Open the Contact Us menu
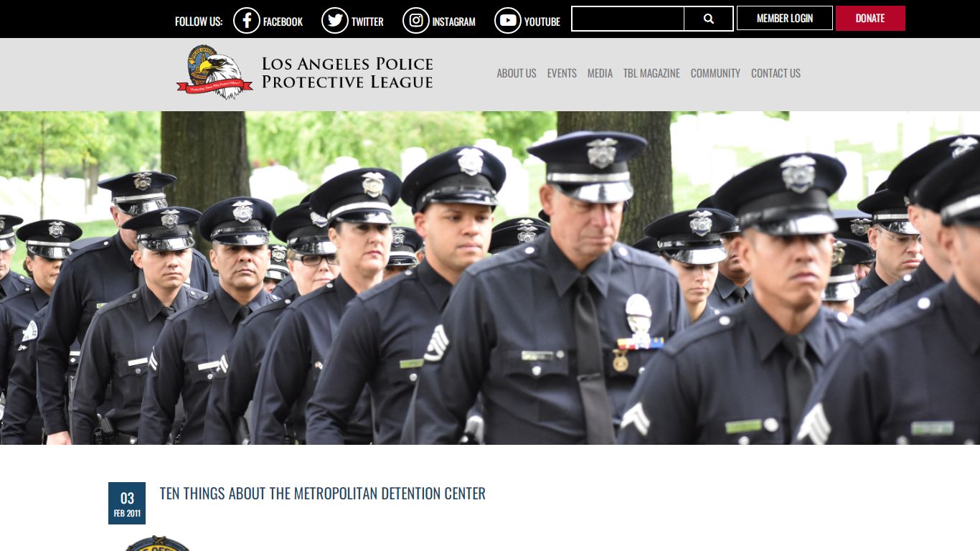The width and height of the screenshot is (980, 551). pyautogui.click(x=776, y=73)
